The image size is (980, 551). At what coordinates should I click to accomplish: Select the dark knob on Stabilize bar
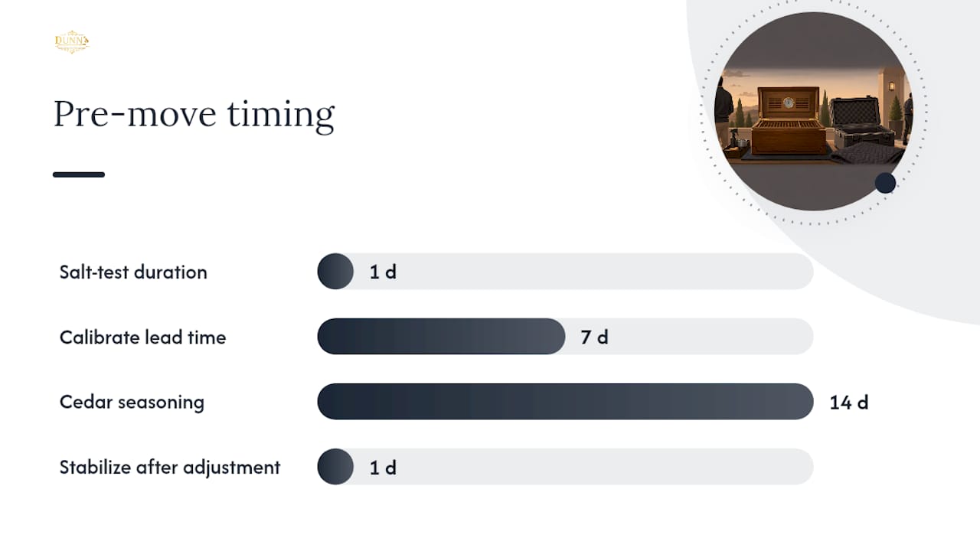tap(335, 466)
